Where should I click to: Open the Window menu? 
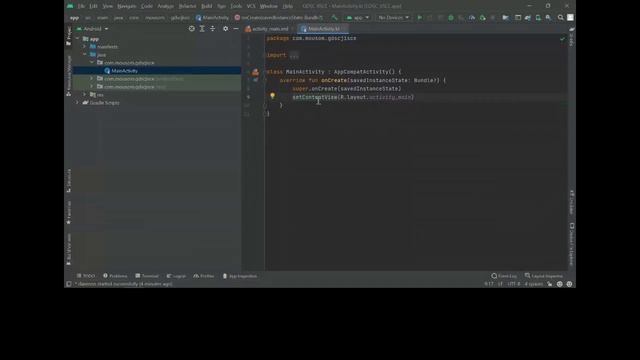[269, 6]
